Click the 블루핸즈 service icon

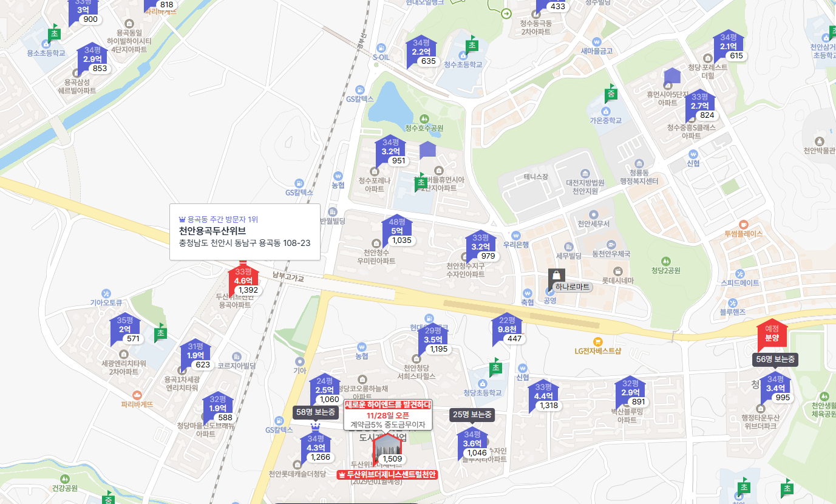[x=732, y=302]
